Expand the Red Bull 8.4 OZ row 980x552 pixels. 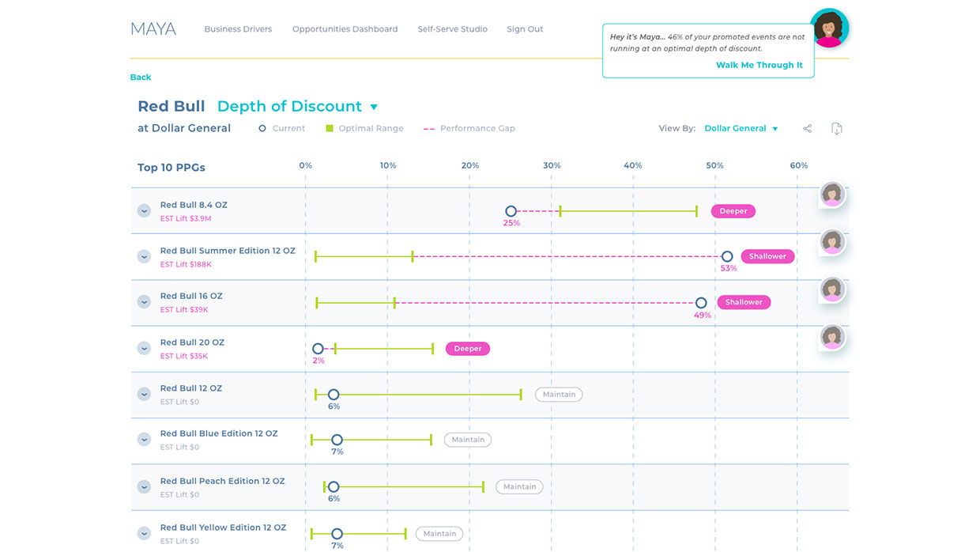[144, 210]
